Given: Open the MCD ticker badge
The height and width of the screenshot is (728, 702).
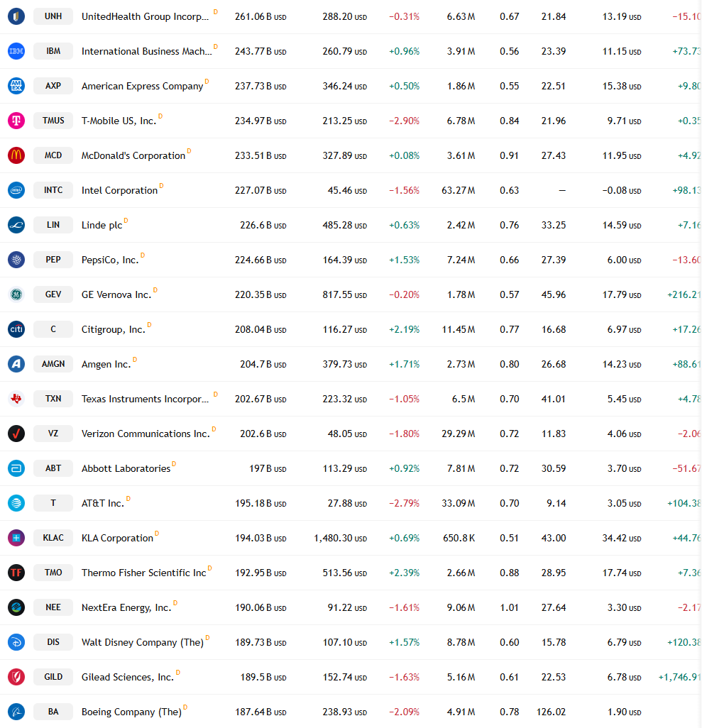Looking at the screenshot, I should tap(53, 155).
